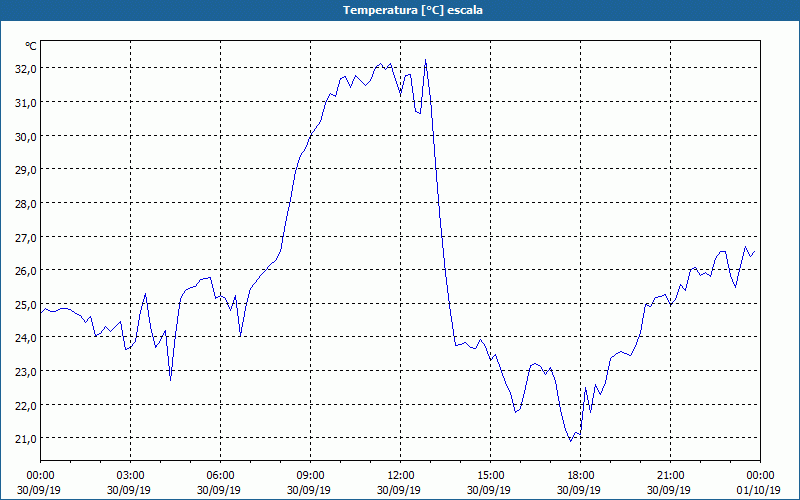
Task: Click the 30/09/19 date under 12:00
Action: pyautogui.click(x=398, y=490)
